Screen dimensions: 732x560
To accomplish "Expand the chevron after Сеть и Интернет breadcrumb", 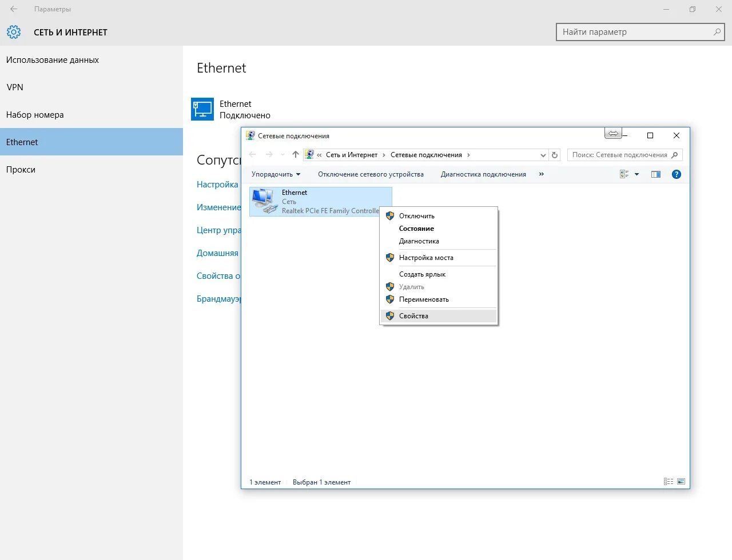I will point(384,155).
